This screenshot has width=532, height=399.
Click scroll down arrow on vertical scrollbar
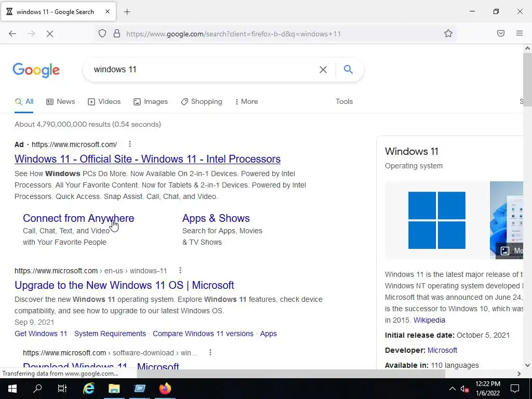(x=527, y=365)
